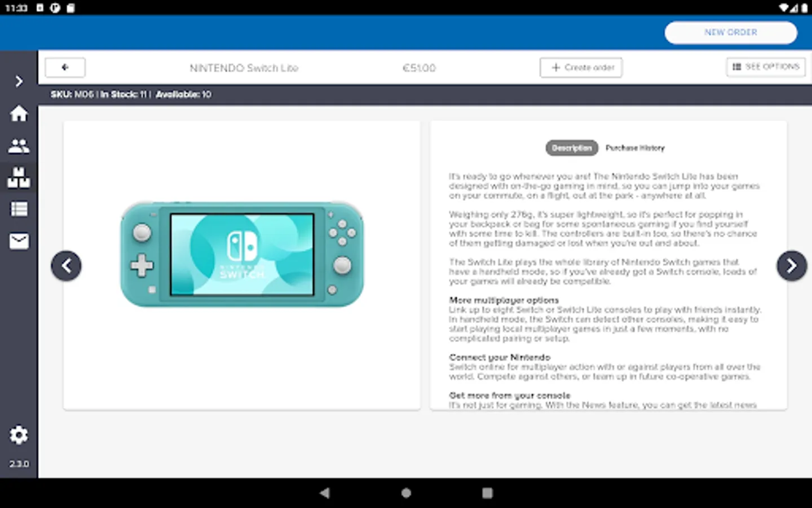Show previous product with left arrow

66,265
